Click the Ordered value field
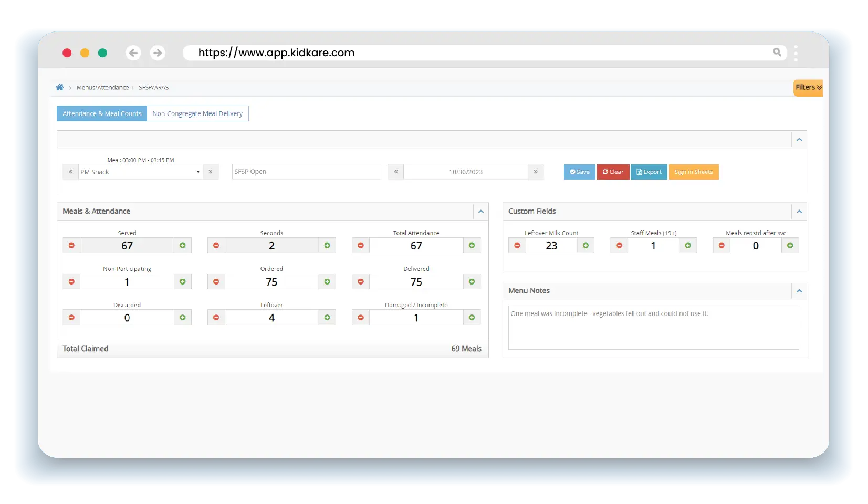868x504 pixels. coord(271,281)
